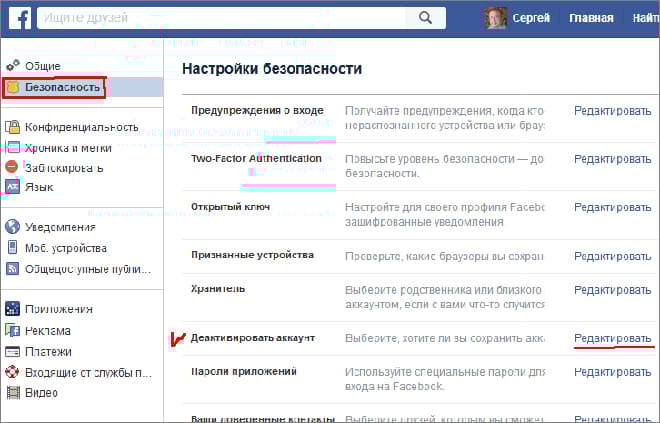Click Редактировать for Деактивировать аккаунт
Screen dimensions: 660x423
(x=612, y=338)
